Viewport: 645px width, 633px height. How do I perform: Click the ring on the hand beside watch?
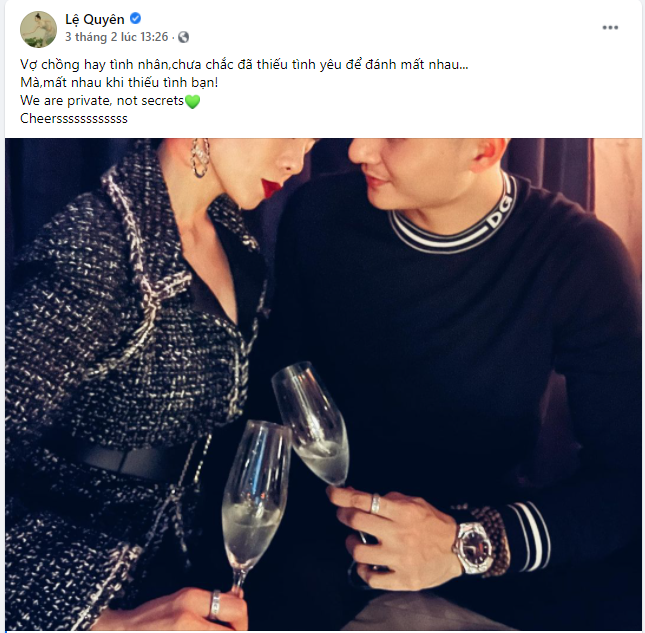pyautogui.click(x=375, y=503)
